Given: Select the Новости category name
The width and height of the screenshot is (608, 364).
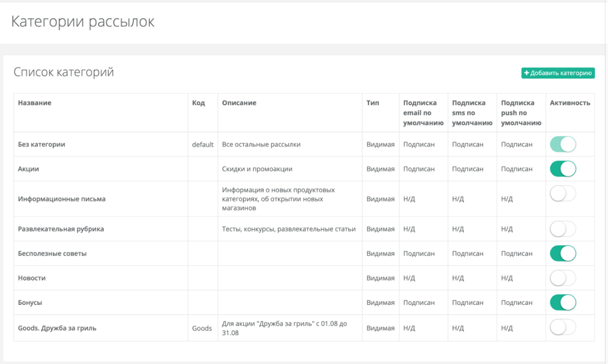Looking at the screenshot, I should point(32,278).
